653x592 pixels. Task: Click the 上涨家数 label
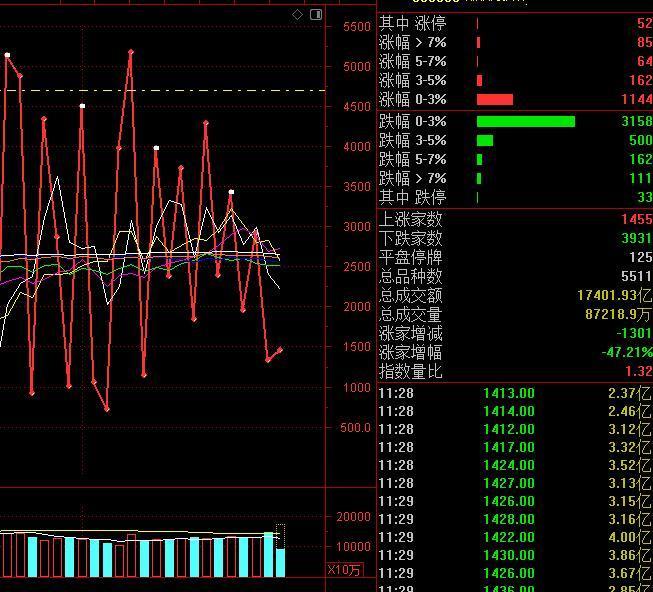(x=411, y=219)
